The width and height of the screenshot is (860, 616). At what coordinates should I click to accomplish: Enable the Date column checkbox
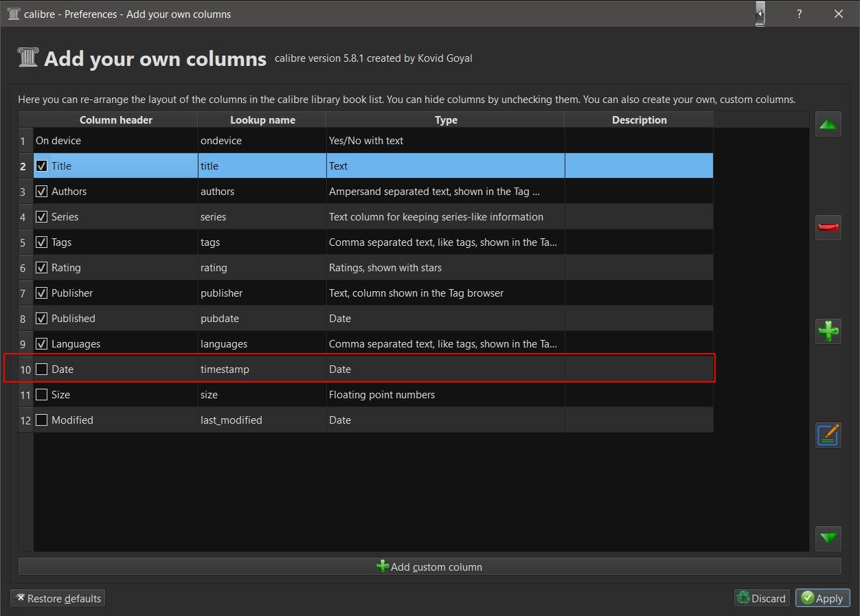pos(42,369)
